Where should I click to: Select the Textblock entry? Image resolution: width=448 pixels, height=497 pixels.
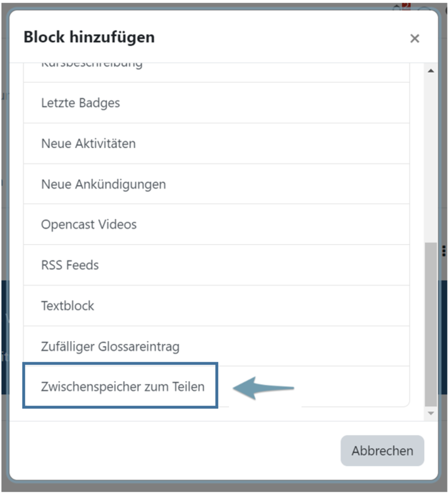(x=68, y=306)
